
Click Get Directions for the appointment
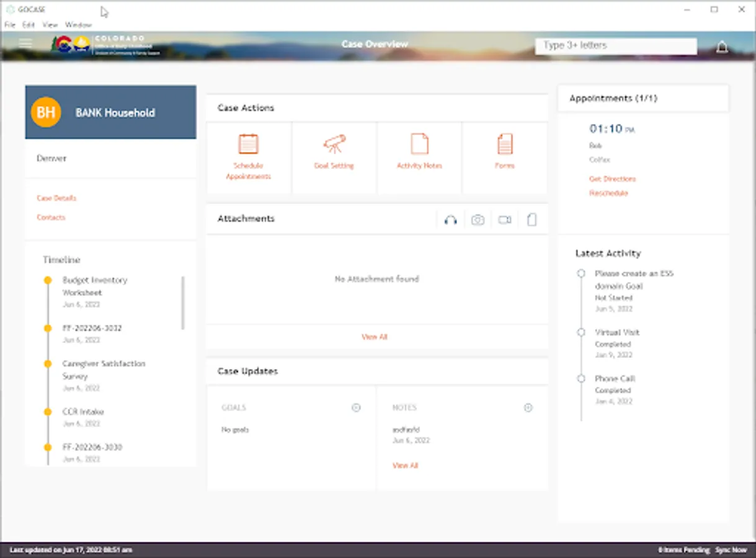click(612, 179)
